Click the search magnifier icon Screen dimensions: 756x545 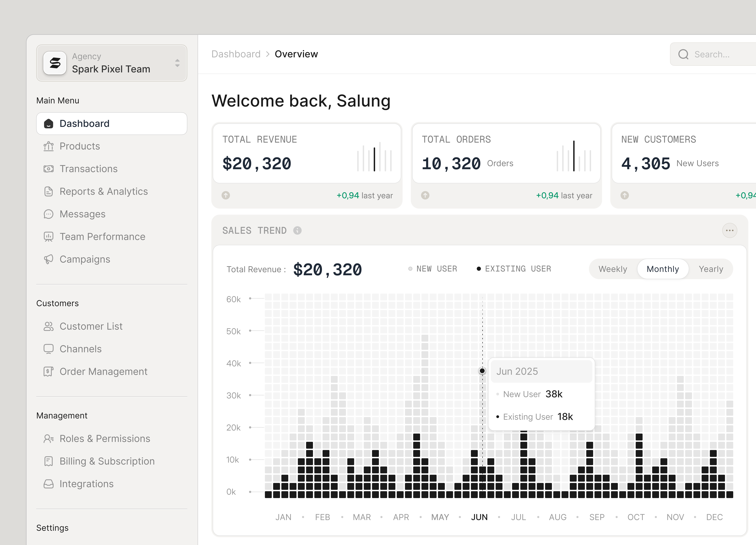(x=683, y=54)
